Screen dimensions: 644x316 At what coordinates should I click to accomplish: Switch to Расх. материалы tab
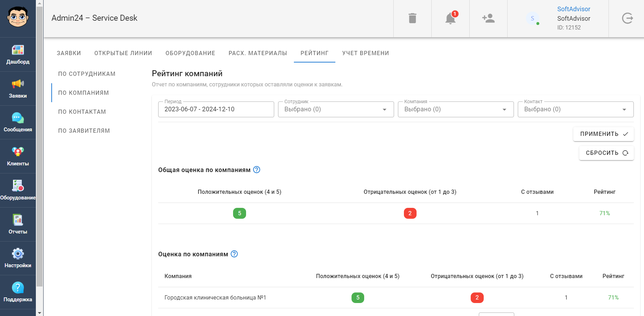click(x=258, y=53)
